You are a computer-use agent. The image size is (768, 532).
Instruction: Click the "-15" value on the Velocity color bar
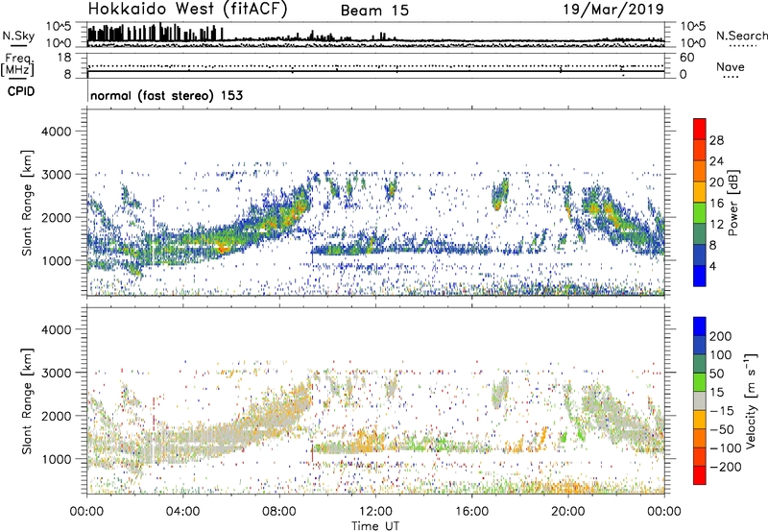[x=722, y=410]
